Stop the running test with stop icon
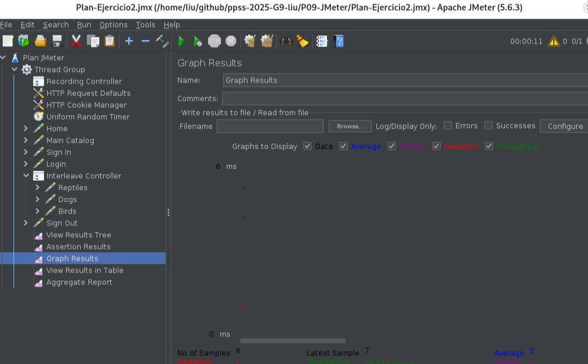Image resolution: width=588 pixels, height=364 pixels. click(x=214, y=41)
